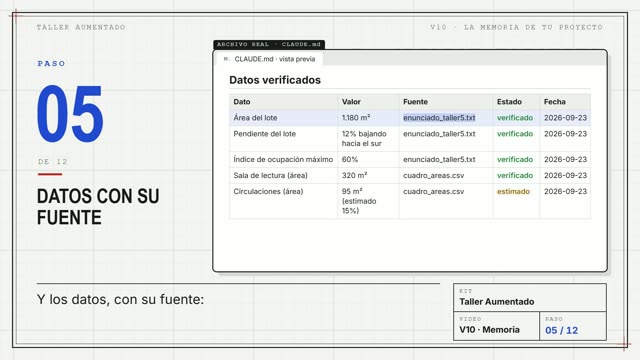This screenshot has height=360, width=640.
Task: Click the date in Sala de lectura row
Action: tap(565, 175)
